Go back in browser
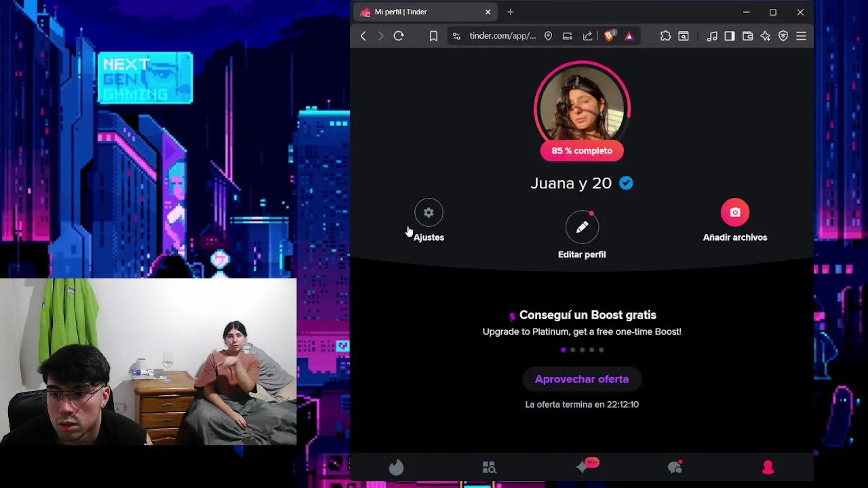This screenshot has height=488, width=868. 363,36
